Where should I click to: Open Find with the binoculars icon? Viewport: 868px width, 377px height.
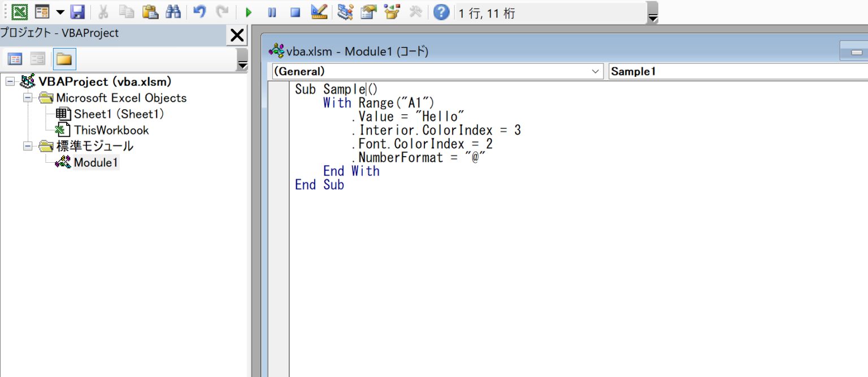[173, 12]
